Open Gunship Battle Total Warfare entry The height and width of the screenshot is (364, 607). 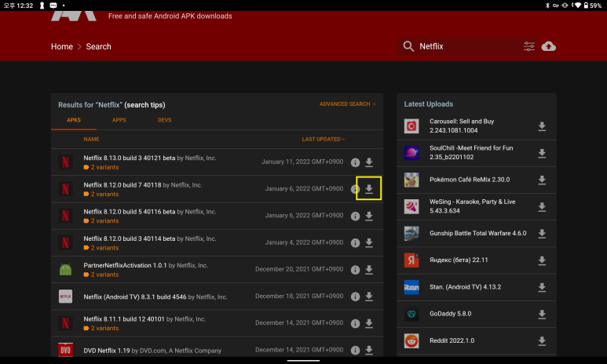[477, 233]
